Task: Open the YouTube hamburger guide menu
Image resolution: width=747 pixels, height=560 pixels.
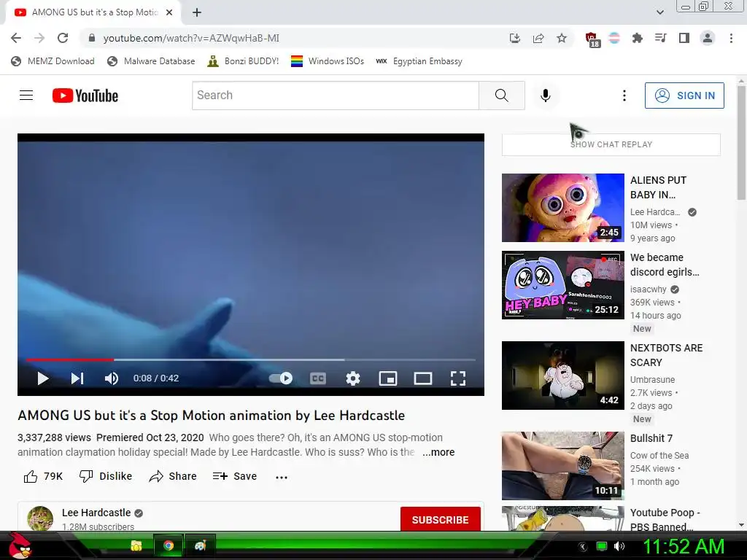Action: (26, 96)
